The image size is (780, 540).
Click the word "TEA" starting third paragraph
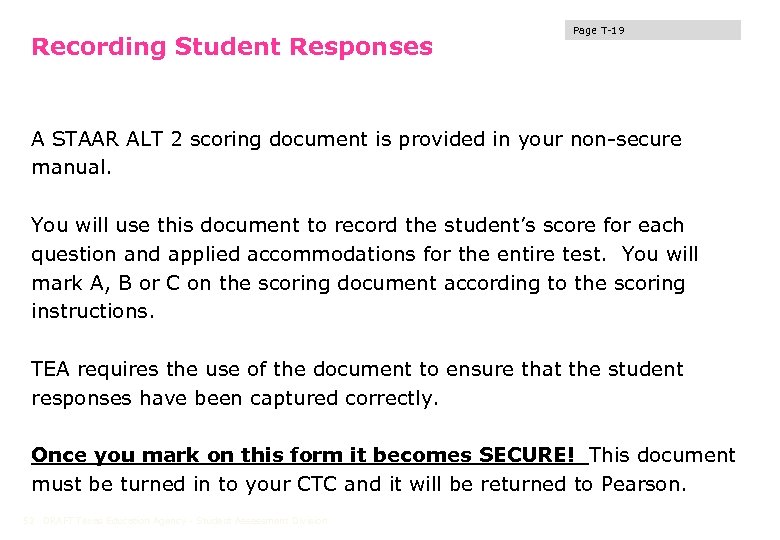coord(51,369)
